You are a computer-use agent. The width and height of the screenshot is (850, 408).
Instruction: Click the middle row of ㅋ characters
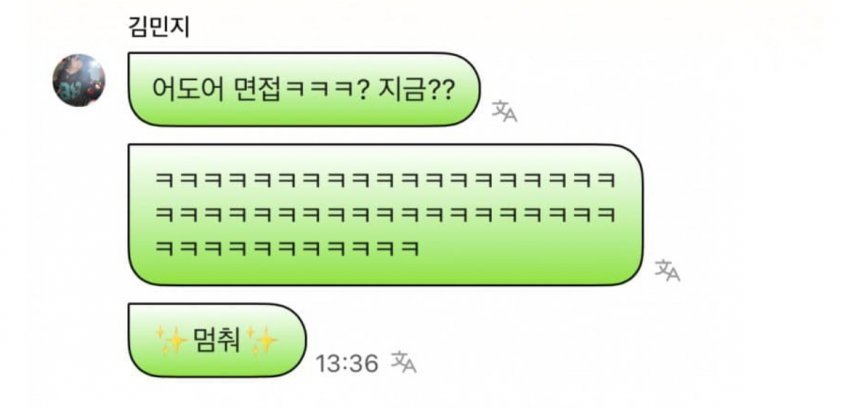coord(385,215)
